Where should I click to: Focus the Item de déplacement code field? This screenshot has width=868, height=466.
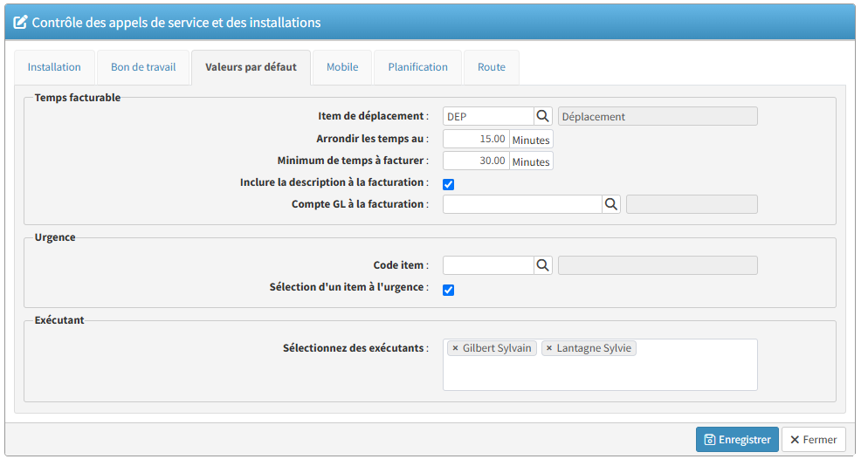tap(488, 116)
